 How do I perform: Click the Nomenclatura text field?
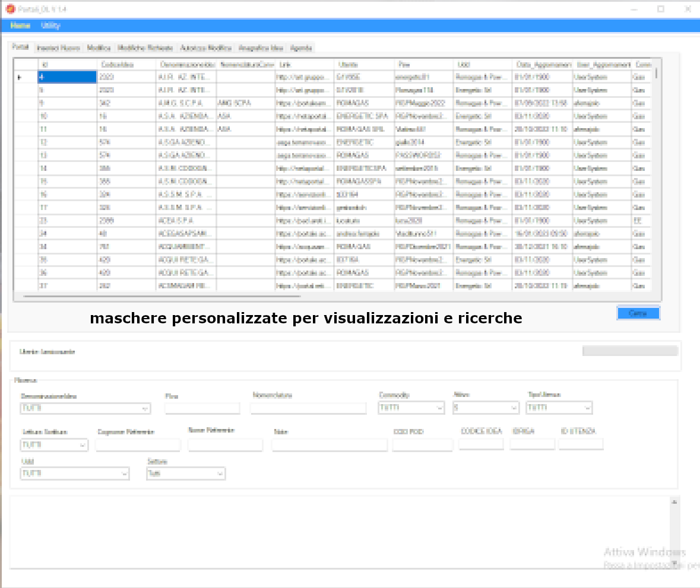(308, 408)
